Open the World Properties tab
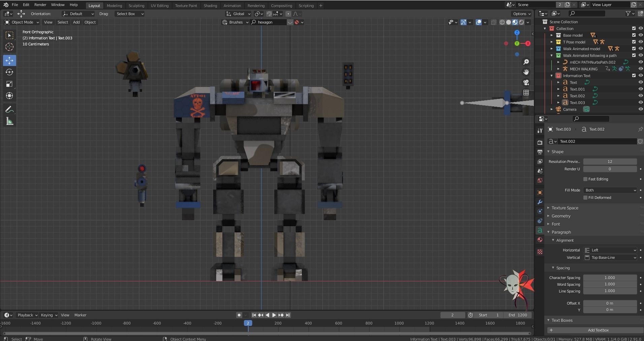Image resolution: width=644 pixels, height=341 pixels. 540,180
